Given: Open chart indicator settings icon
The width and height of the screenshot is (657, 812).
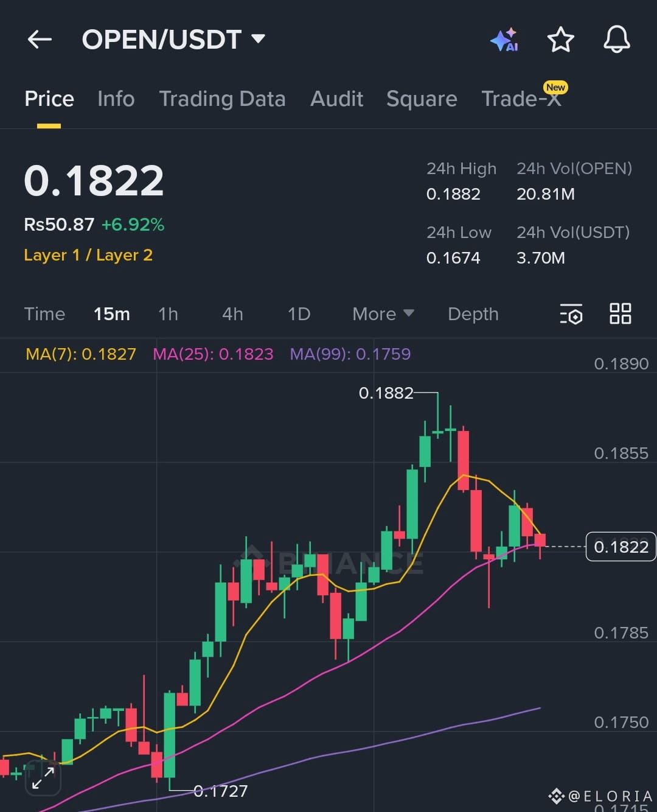Looking at the screenshot, I should pyautogui.click(x=571, y=314).
